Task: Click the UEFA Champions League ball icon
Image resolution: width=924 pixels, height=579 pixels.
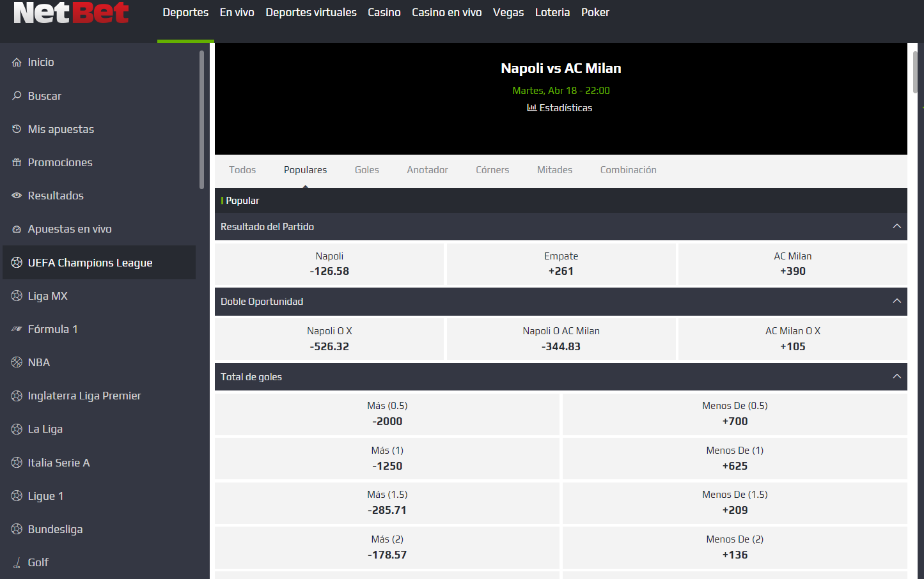Action: pyautogui.click(x=17, y=263)
